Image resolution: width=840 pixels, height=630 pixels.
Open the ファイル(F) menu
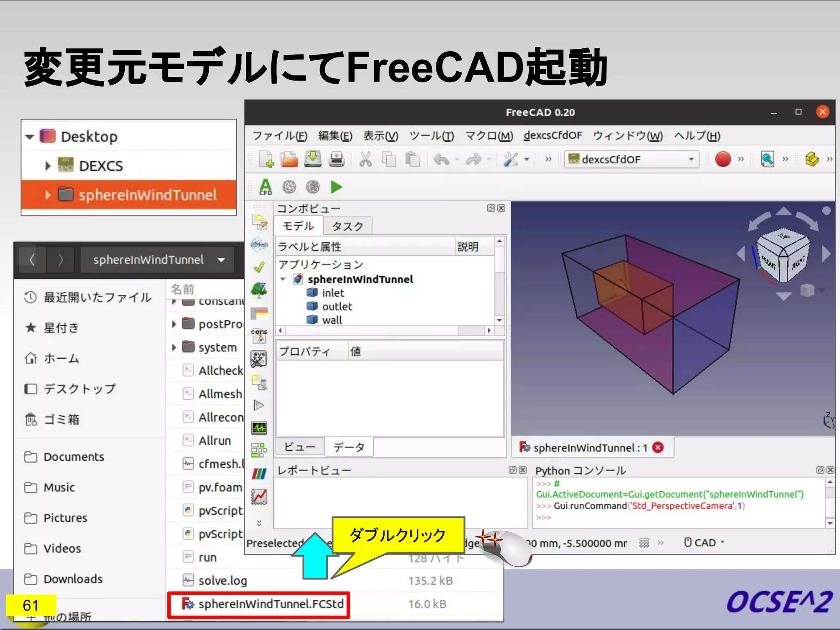(x=279, y=136)
